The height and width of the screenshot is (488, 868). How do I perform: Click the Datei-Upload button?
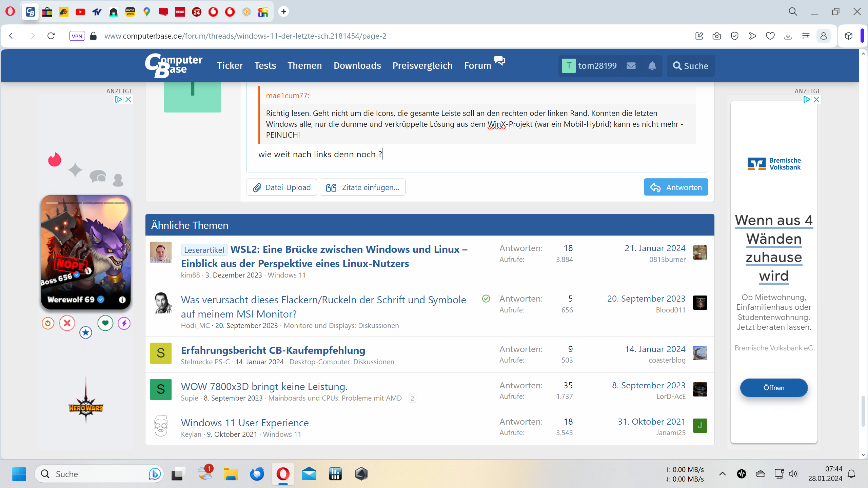(x=281, y=187)
